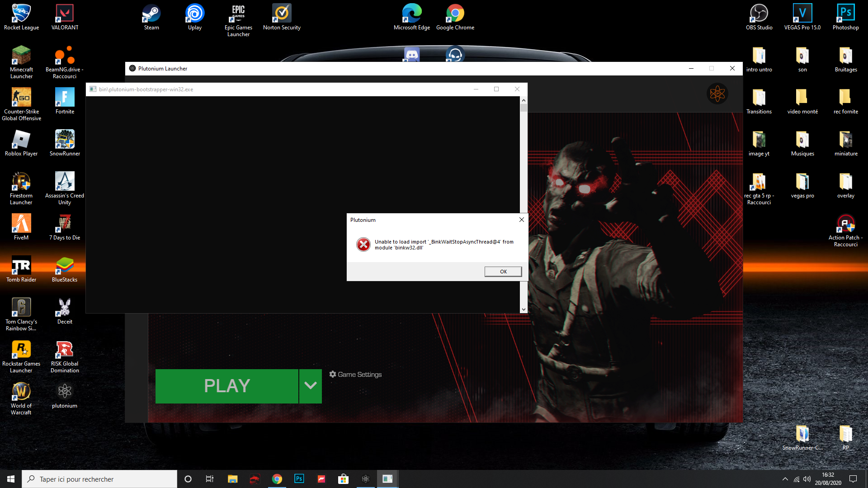Open Minecraft Launcher desktop icon
Image resolution: width=868 pixels, height=488 pixels.
pos(21,62)
